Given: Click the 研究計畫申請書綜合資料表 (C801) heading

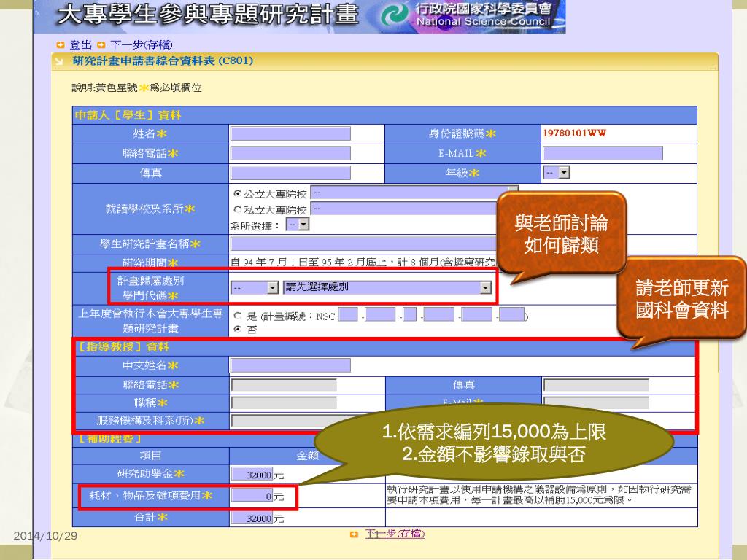Looking at the screenshot, I should point(163,61).
